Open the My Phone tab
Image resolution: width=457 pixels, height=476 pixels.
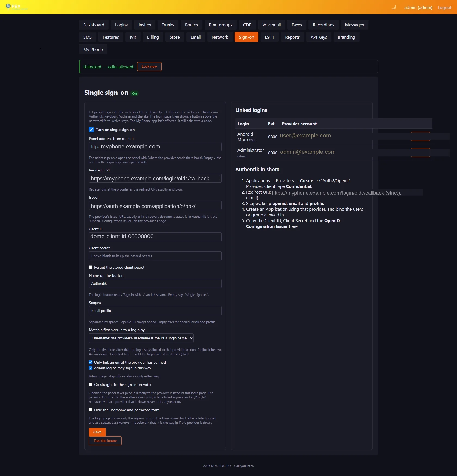tap(93, 49)
